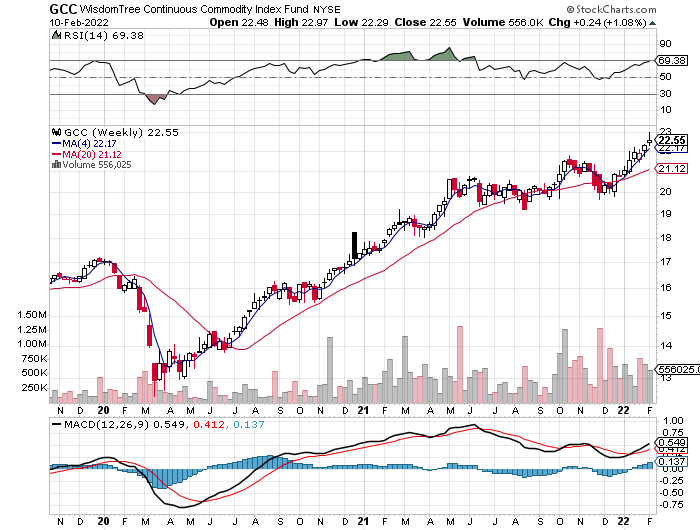700x530 pixels.
Task: Click the GCC (Weekly) 22.55 legend text
Action: click(121, 133)
